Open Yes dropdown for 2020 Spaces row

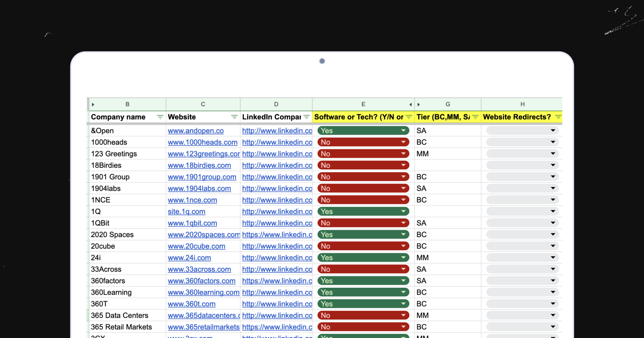pos(363,235)
